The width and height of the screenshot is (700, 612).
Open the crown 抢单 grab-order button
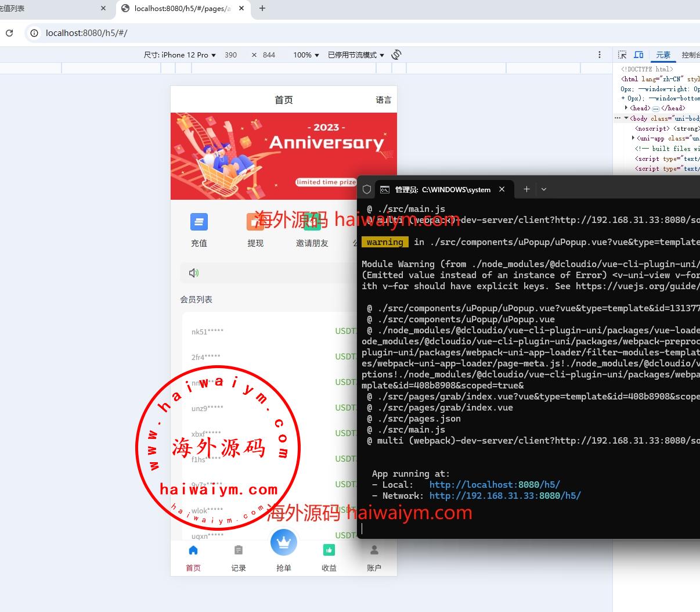click(x=284, y=543)
